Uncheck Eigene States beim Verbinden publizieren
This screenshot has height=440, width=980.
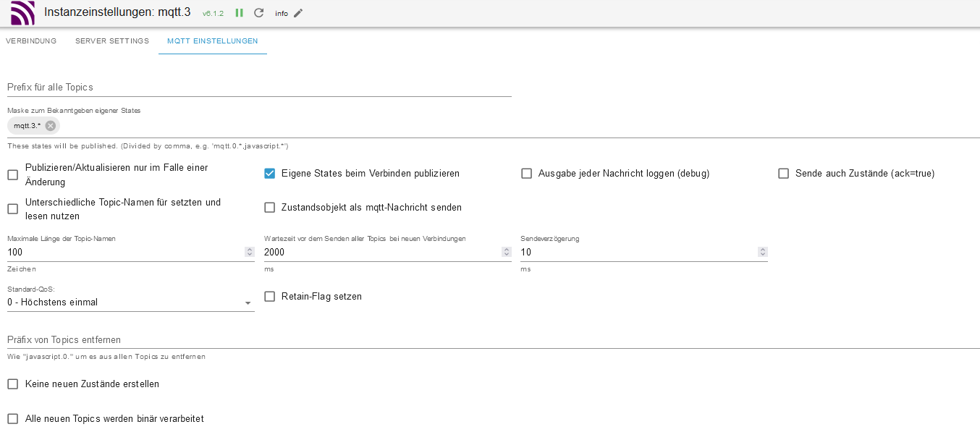coord(270,174)
